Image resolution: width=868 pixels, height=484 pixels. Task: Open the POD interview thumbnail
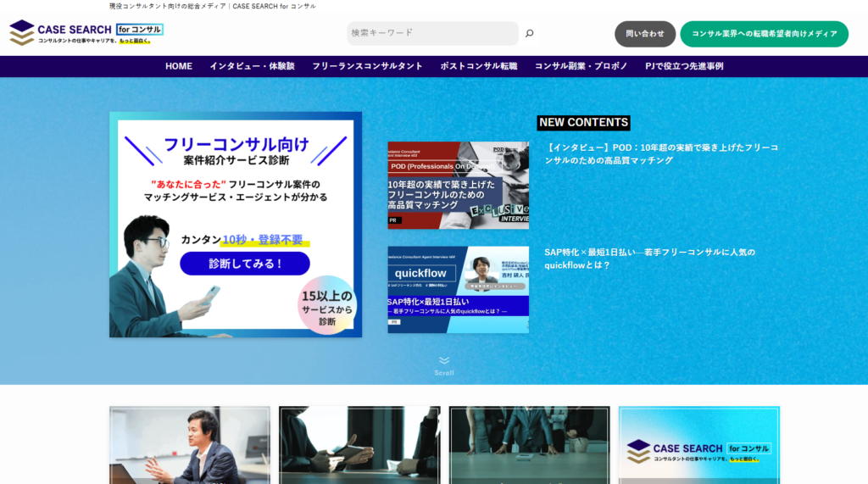point(459,185)
